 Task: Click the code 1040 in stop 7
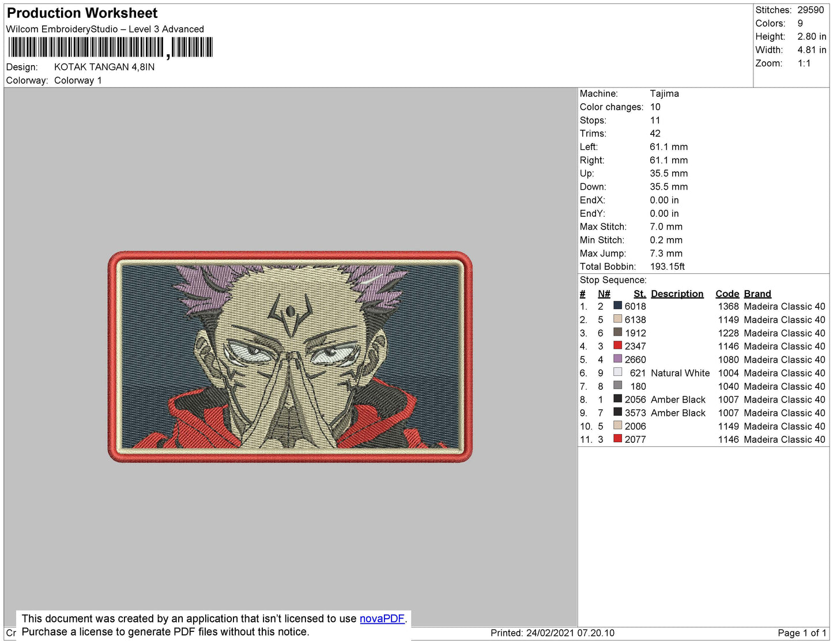coord(728,386)
